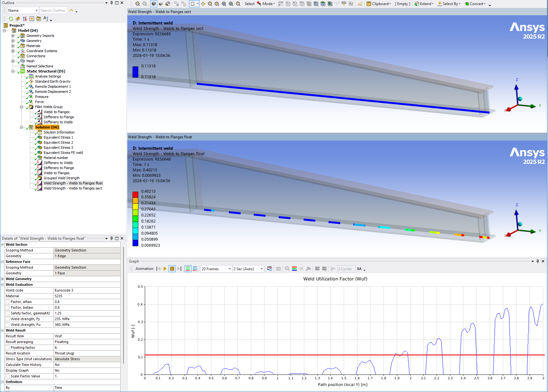Click the Pan tool icon
Viewport: 548px width, 392px height.
(203, 4)
